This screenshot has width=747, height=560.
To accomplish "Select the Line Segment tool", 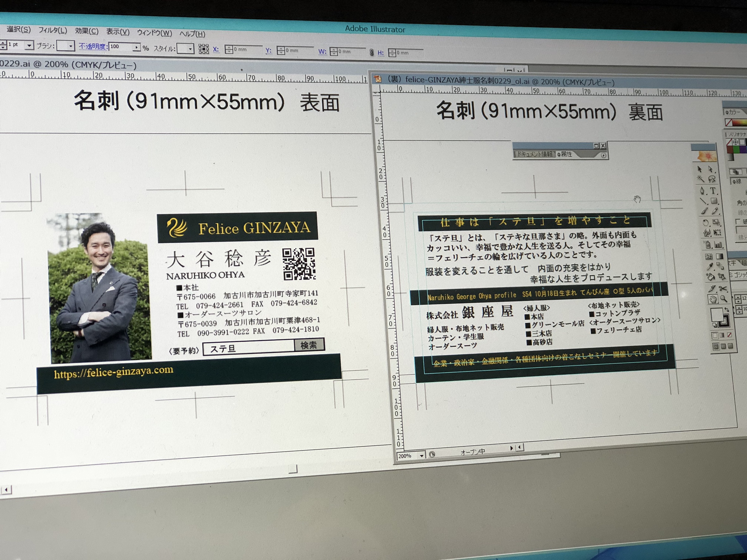I will [x=704, y=201].
